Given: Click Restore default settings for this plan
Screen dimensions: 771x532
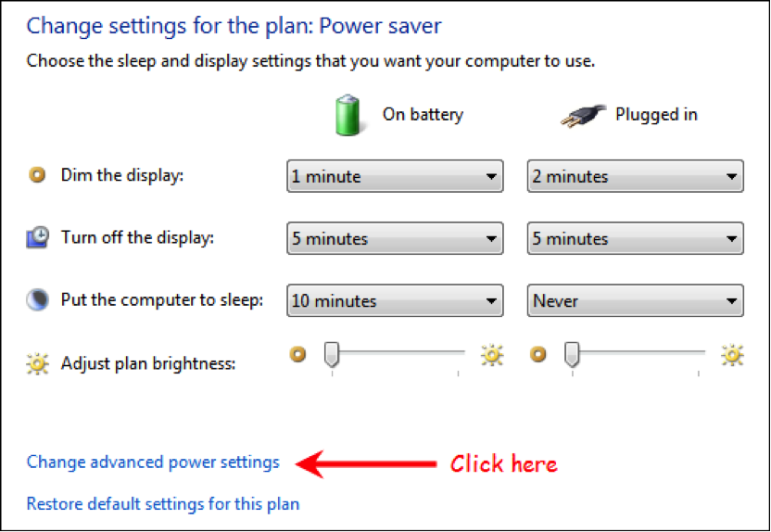Looking at the screenshot, I should 163,504.
